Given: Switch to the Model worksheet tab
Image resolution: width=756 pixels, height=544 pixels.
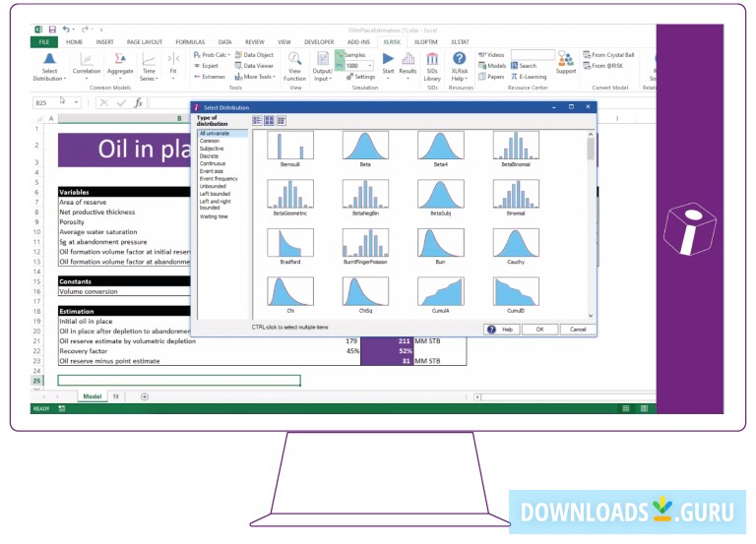Looking at the screenshot, I should click(93, 396).
